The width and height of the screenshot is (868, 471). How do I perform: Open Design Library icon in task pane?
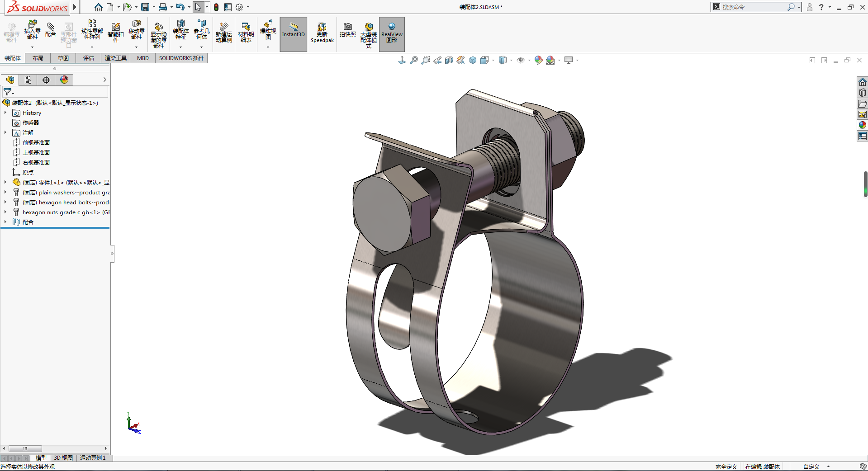pyautogui.click(x=863, y=93)
